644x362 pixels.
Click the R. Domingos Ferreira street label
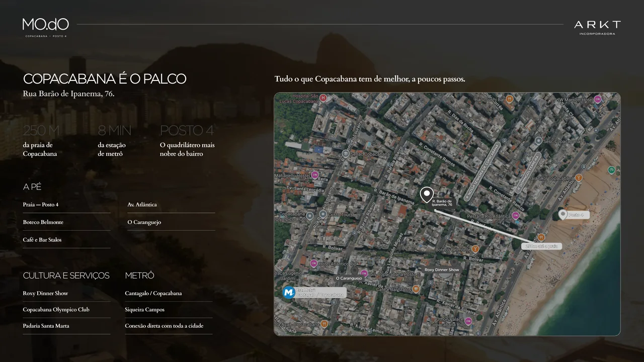528,173
